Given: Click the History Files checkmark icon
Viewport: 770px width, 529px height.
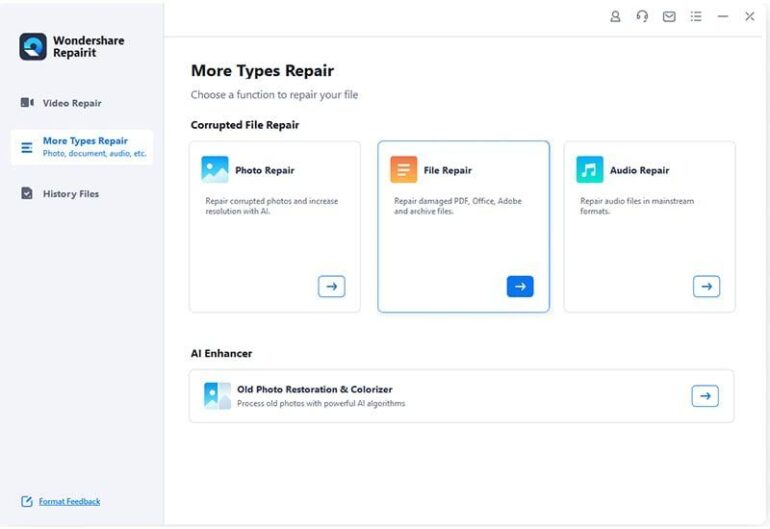Looking at the screenshot, I should click(x=27, y=193).
